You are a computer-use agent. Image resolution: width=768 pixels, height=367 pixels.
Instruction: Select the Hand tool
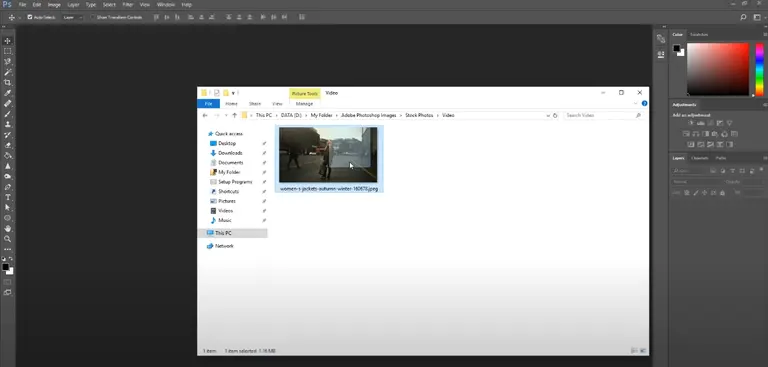pyautogui.click(x=7, y=228)
